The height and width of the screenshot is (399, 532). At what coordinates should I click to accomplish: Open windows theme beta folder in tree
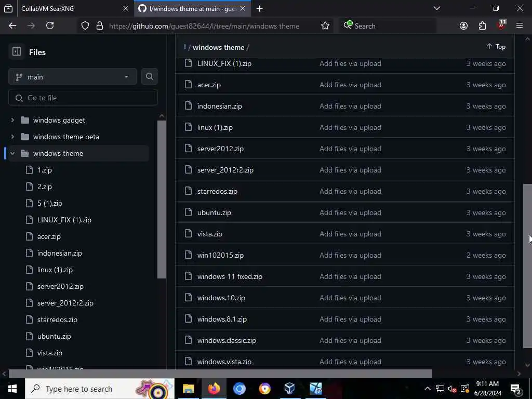coord(66,137)
